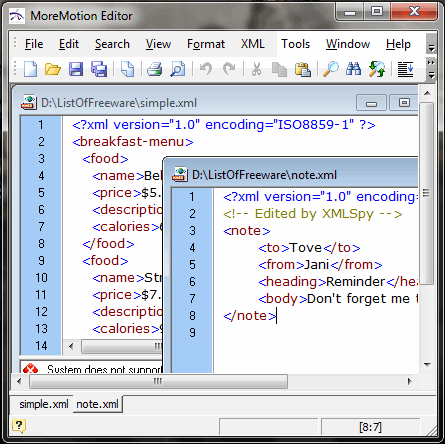Expand the toolbar overflow chevron
The width and height of the screenshot is (445, 444).
tap(431, 63)
